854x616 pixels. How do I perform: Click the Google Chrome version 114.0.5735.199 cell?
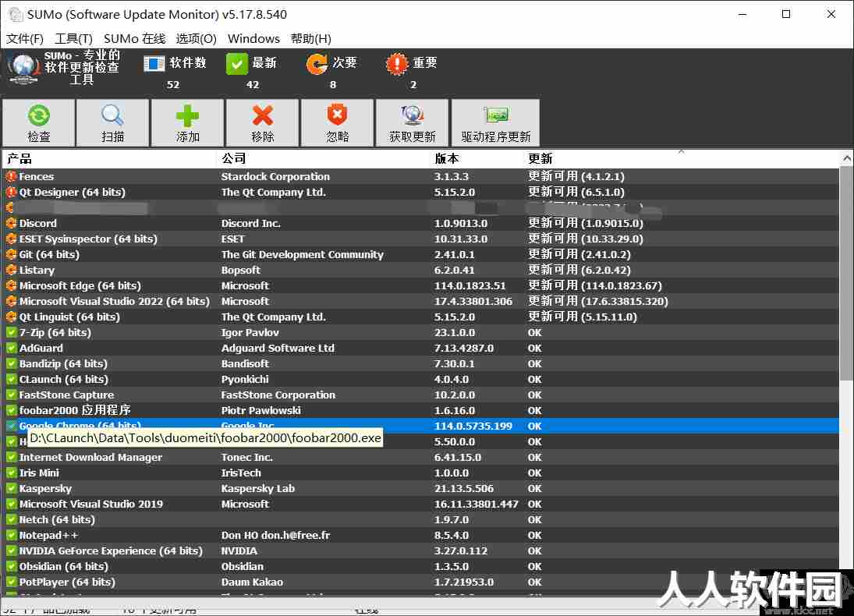[473, 426]
